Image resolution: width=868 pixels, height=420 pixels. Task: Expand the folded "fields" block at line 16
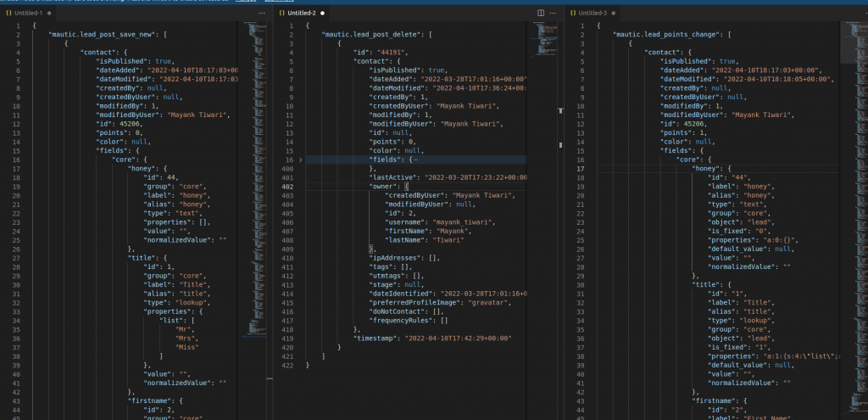point(301,160)
